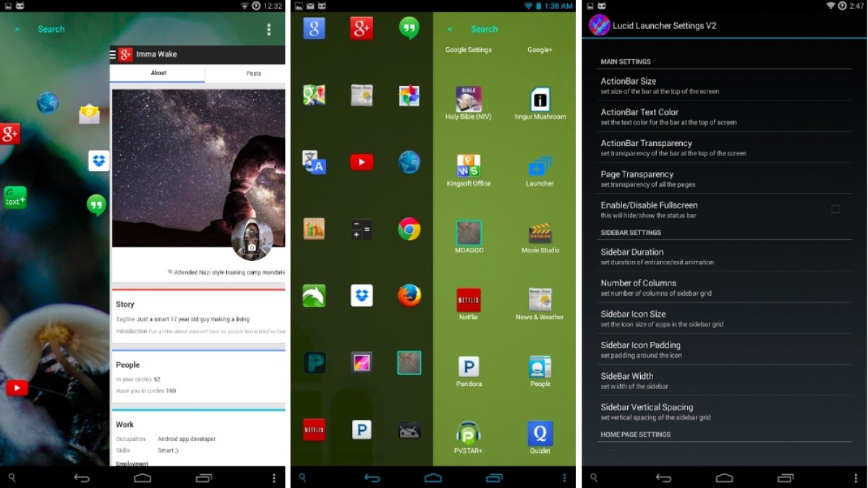Select the About tab

[x=158, y=73]
